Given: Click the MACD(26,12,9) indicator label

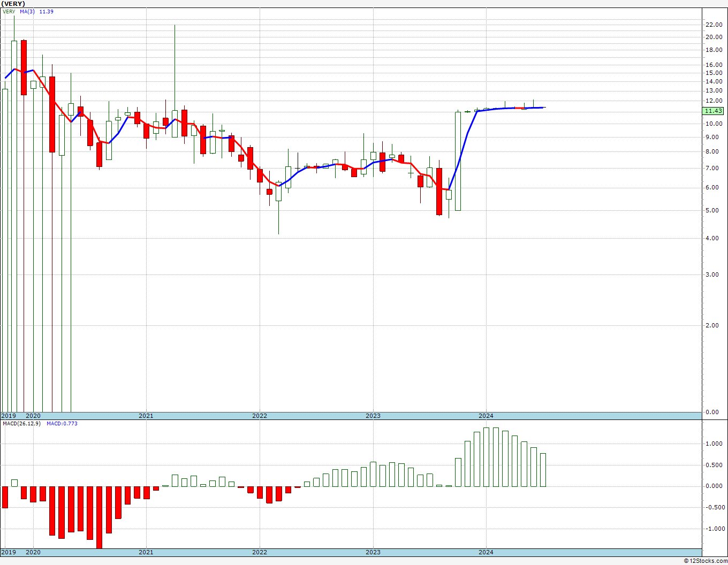Looking at the screenshot, I should pos(22,424).
